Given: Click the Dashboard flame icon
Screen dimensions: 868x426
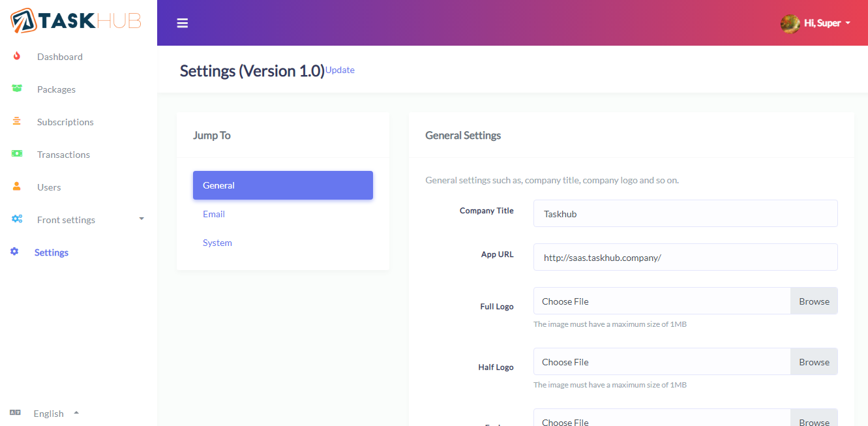Looking at the screenshot, I should click(17, 57).
